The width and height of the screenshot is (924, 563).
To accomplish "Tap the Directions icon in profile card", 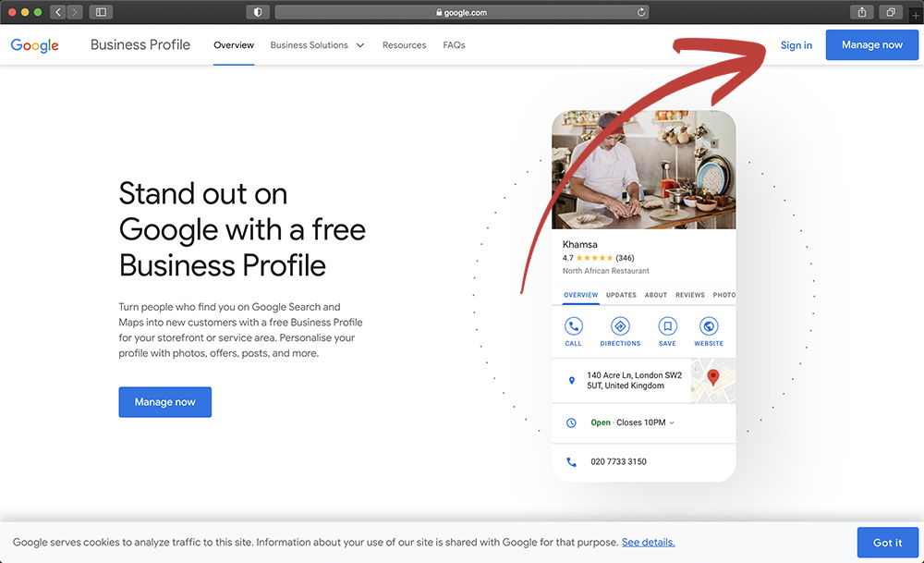I will click(x=620, y=326).
